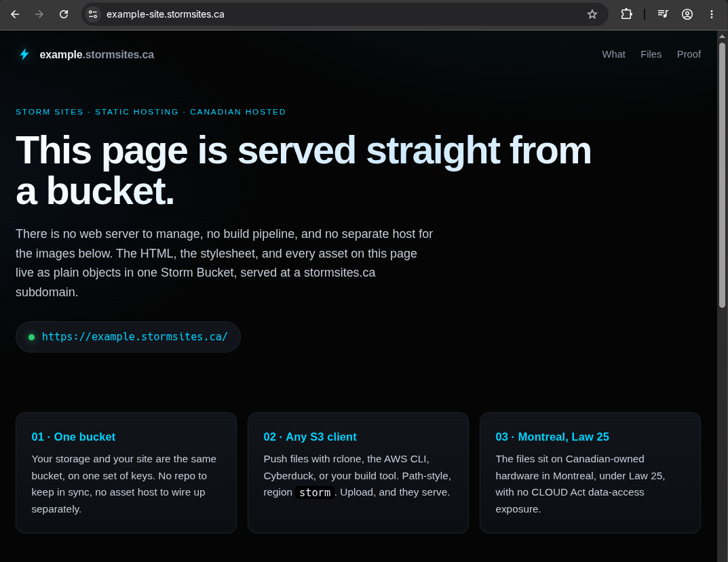Screen dimensions: 728x562
Task: Click the '03 · Montreal, Law 25' heading
Action: tap(552, 437)
